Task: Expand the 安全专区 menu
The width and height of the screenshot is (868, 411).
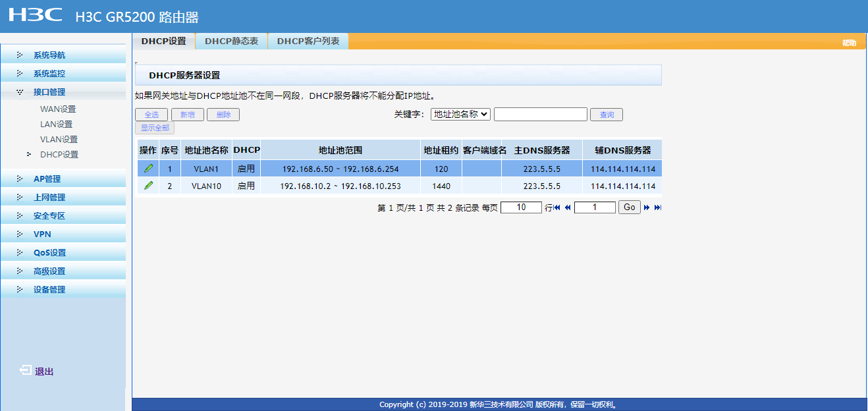Action: point(63,216)
